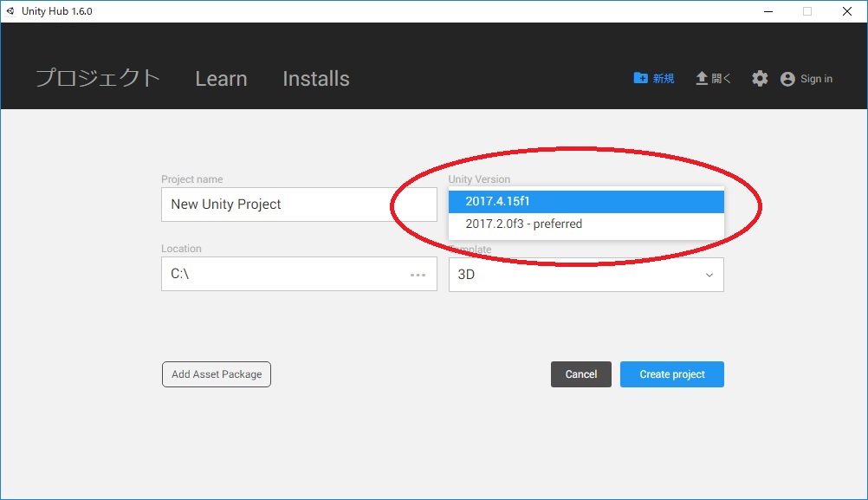868x500 pixels.
Task: Click the Project name input field
Action: [x=299, y=205]
